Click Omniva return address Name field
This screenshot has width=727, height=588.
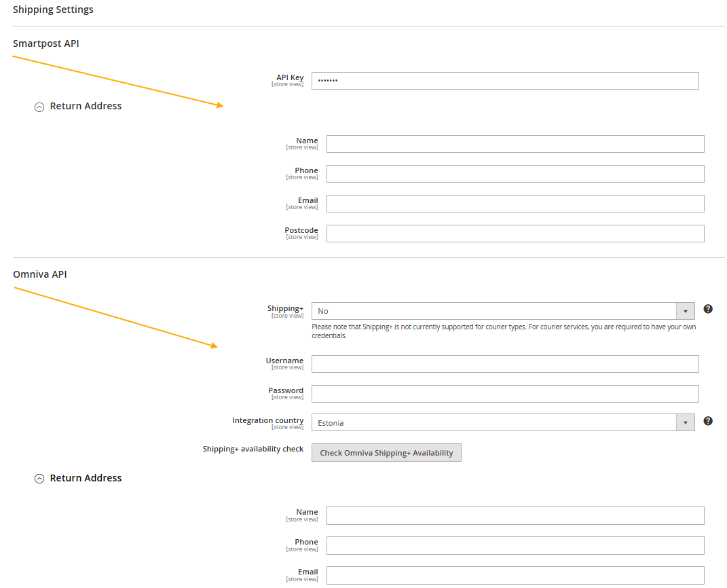pos(515,515)
